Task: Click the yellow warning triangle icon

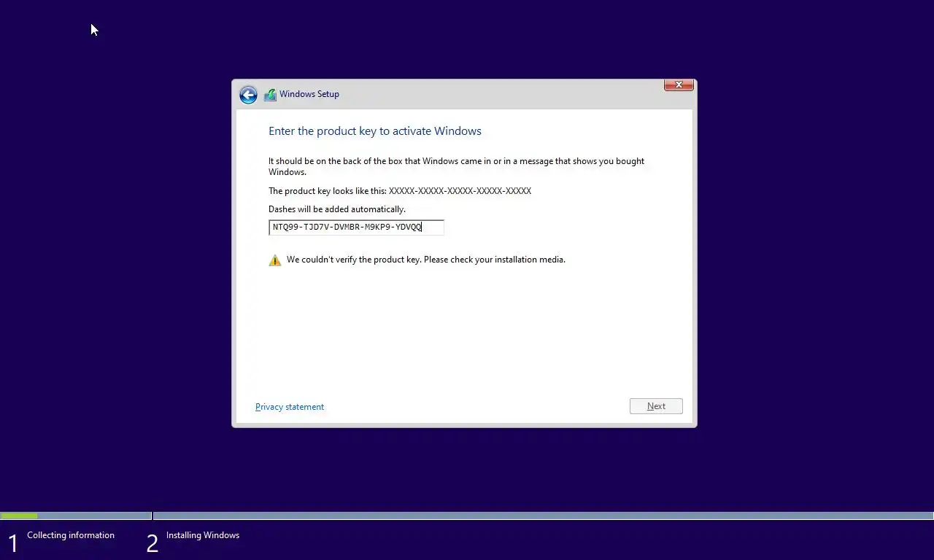Action: point(275,260)
